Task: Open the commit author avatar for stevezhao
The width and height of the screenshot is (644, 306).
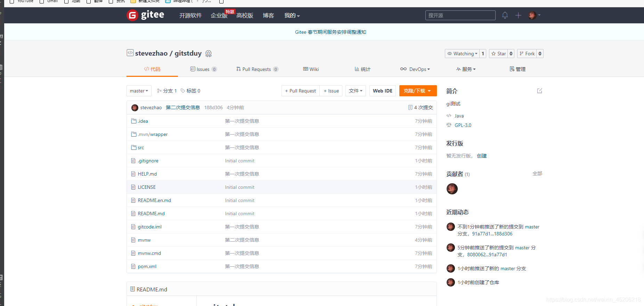Action: point(135,108)
